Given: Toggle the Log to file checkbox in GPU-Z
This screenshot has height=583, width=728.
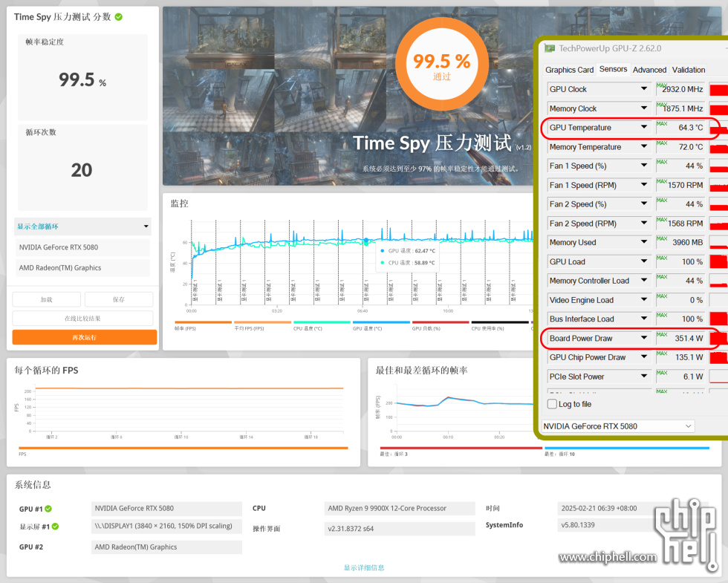Looking at the screenshot, I should point(552,404).
